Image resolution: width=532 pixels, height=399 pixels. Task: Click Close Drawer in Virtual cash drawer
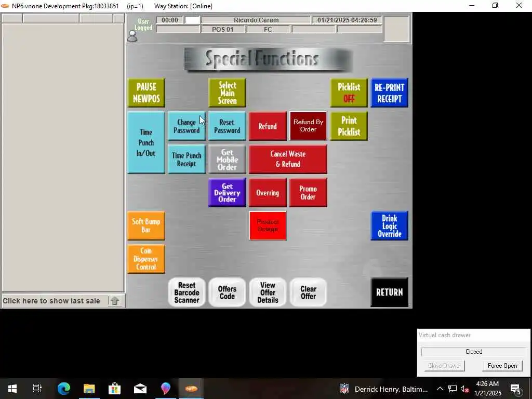pos(444,366)
